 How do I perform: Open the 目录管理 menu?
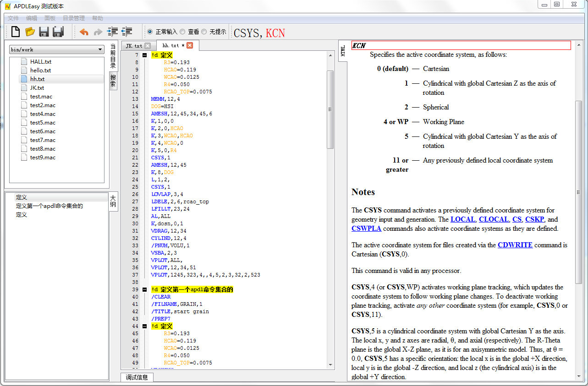coord(74,18)
